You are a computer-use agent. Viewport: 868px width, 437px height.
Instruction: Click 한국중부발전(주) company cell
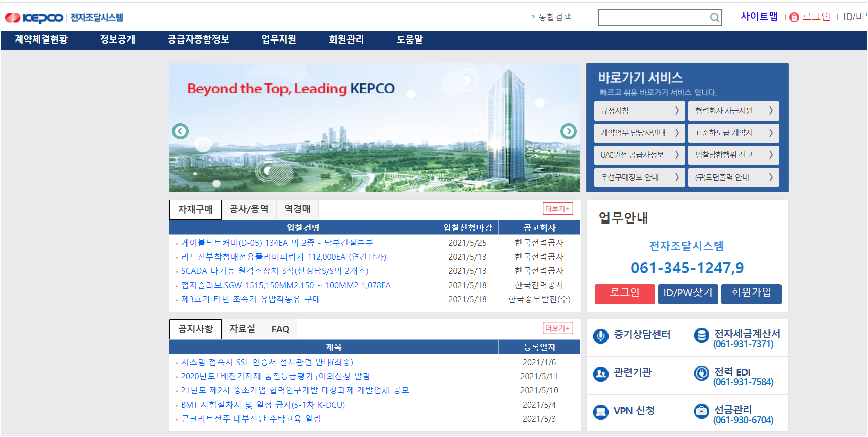click(x=539, y=300)
